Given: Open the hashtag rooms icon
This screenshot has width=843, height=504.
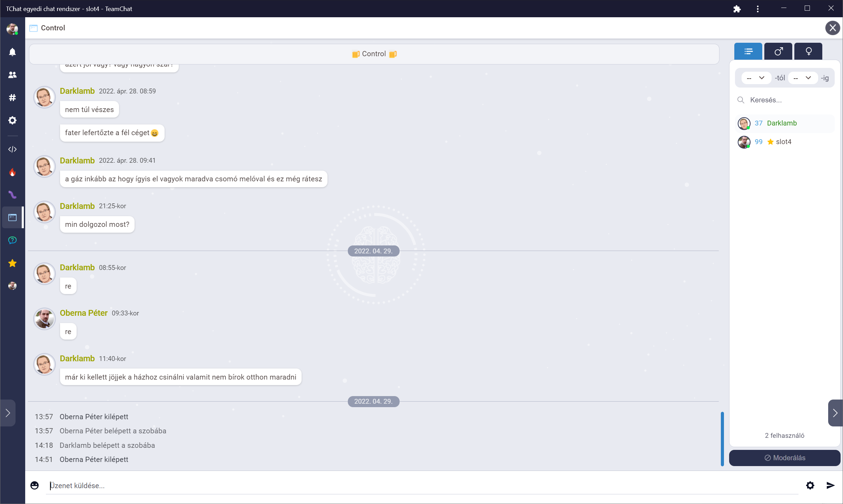Looking at the screenshot, I should pos(12,98).
